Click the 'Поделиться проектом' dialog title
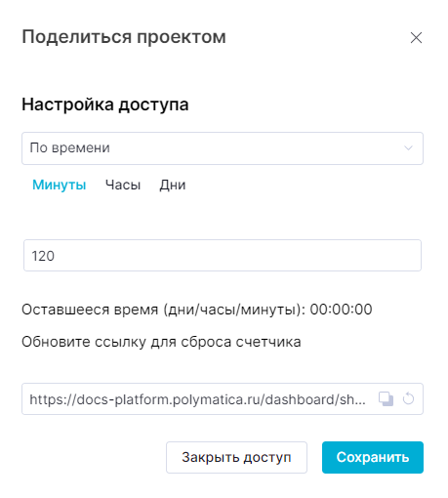Screen dimensions: 448x498 (x=124, y=37)
